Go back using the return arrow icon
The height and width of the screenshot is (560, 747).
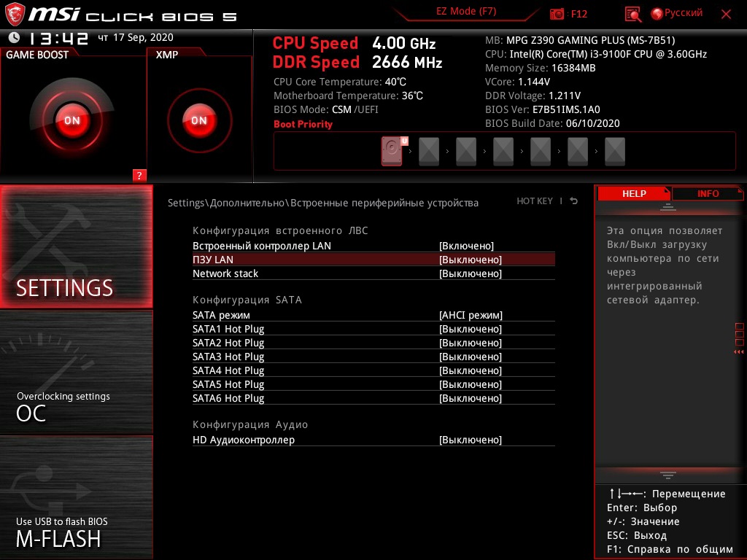(x=574, y=201)
